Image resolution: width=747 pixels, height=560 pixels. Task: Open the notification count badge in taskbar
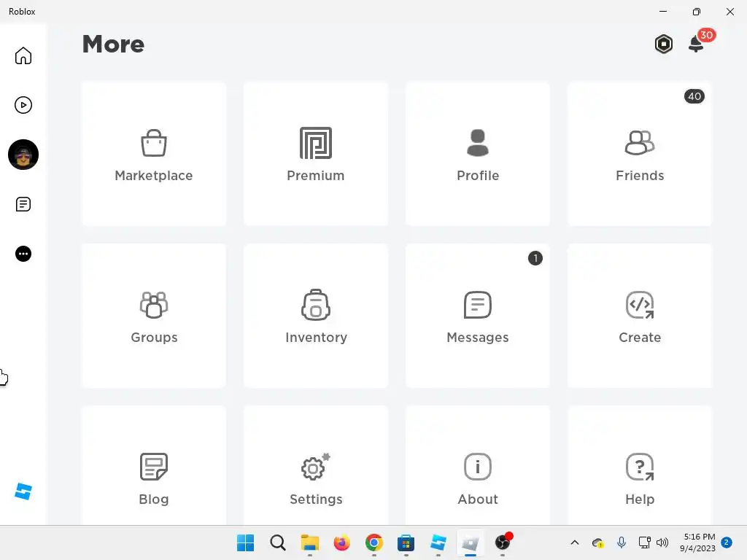(x=727, y=542)
